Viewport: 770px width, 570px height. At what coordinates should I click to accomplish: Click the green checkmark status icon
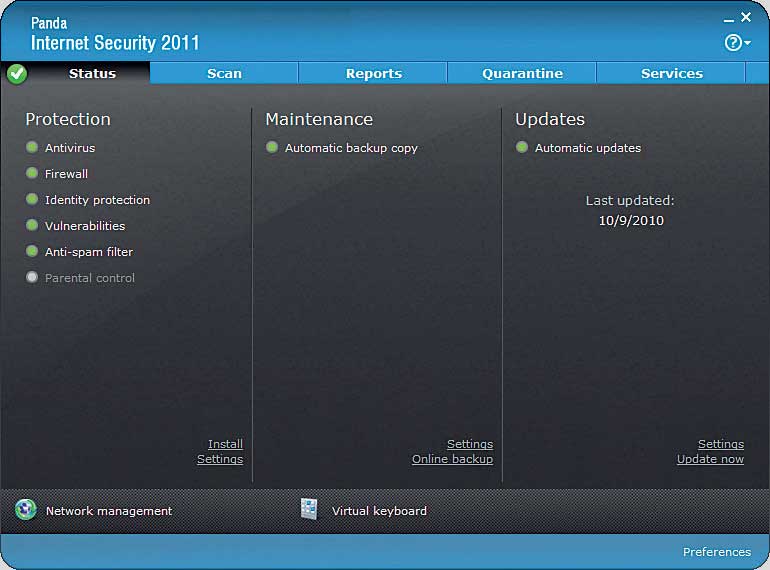[17, 74]
